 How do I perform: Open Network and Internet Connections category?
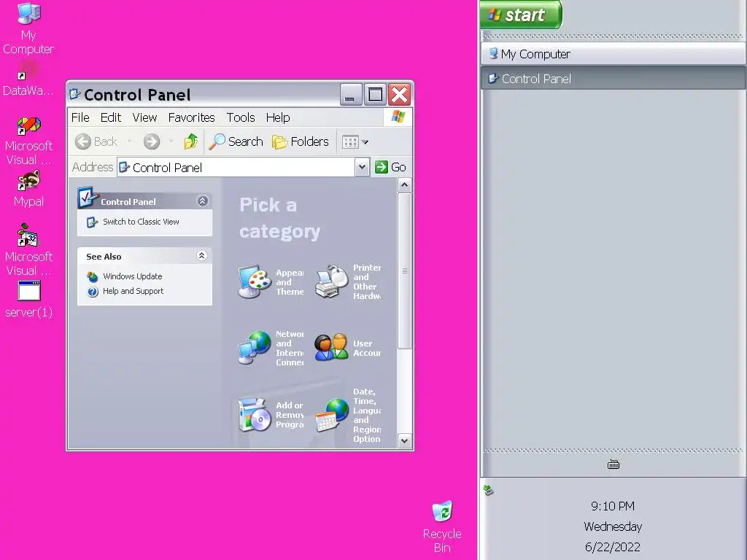coord(271,348)
